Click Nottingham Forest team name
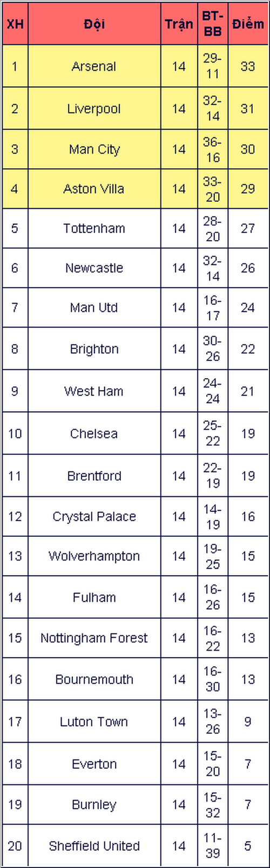 [94, 638]
